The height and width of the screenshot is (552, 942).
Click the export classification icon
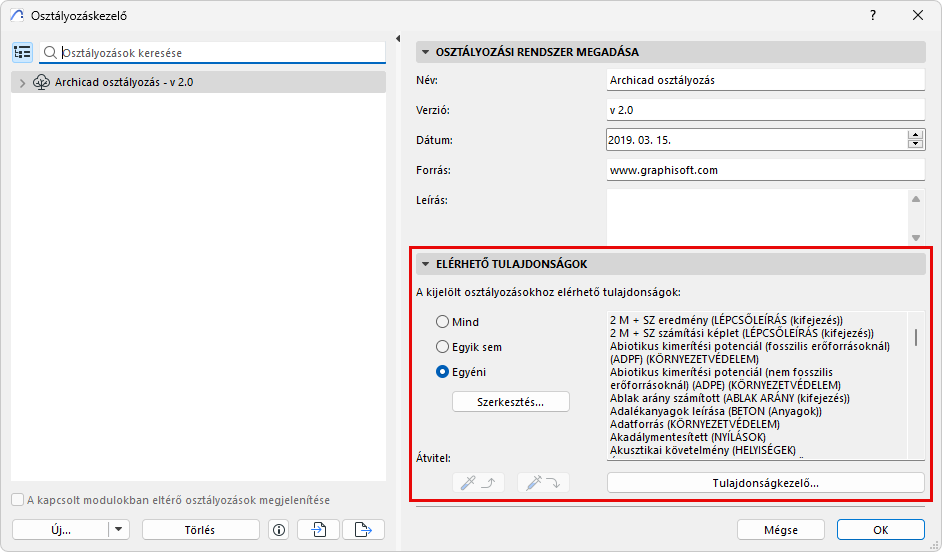pyautogui.click(x=363, y=530)
